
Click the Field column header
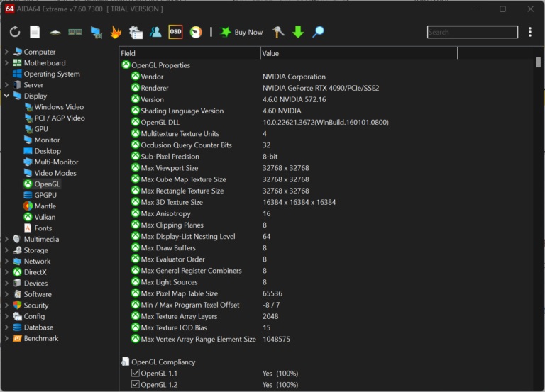[x=189, y=53]
